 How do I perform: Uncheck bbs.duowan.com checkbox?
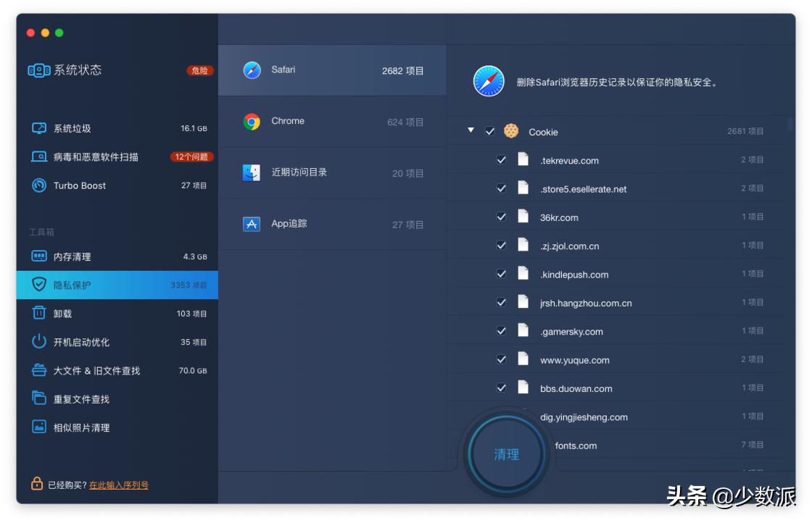click(x=501, y=388)
